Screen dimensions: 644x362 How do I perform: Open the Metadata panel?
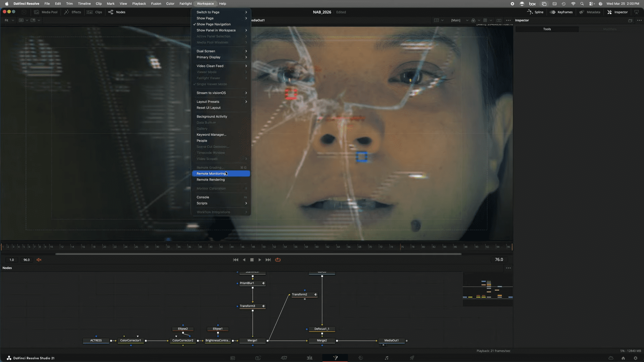[x=590, y=12]
